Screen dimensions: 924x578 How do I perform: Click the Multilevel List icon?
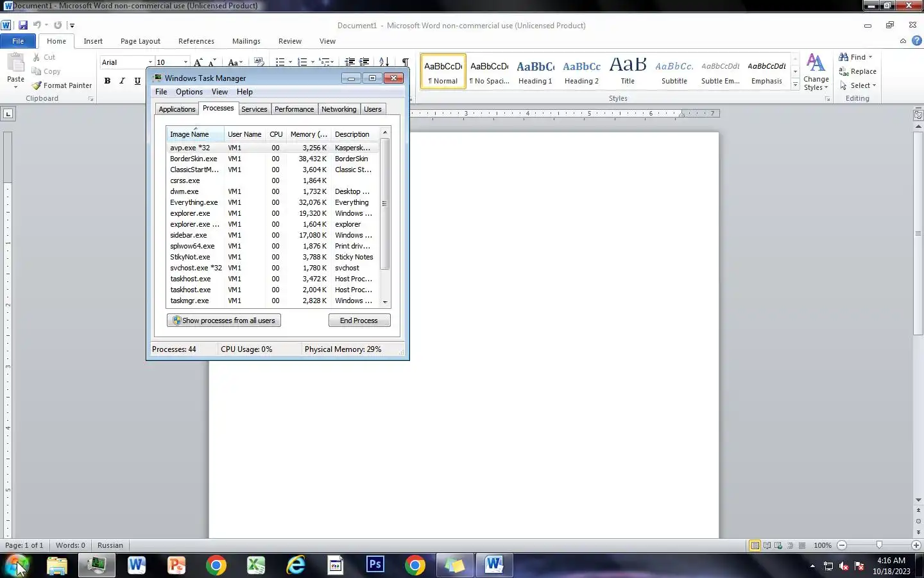point(325,62)
